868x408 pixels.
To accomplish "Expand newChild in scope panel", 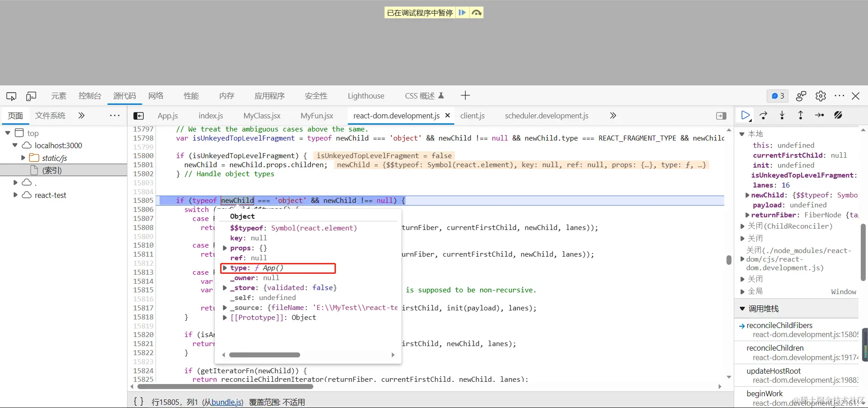I will [747, 195].
